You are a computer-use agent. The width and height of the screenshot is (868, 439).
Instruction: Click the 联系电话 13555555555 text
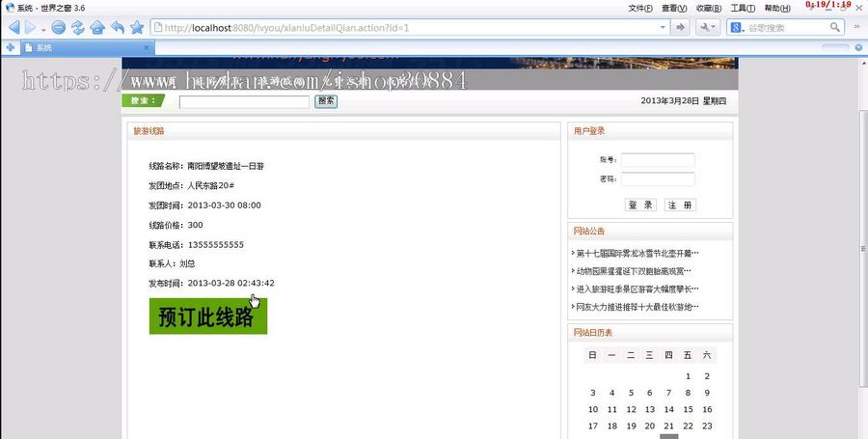click(x=196, y=245)
